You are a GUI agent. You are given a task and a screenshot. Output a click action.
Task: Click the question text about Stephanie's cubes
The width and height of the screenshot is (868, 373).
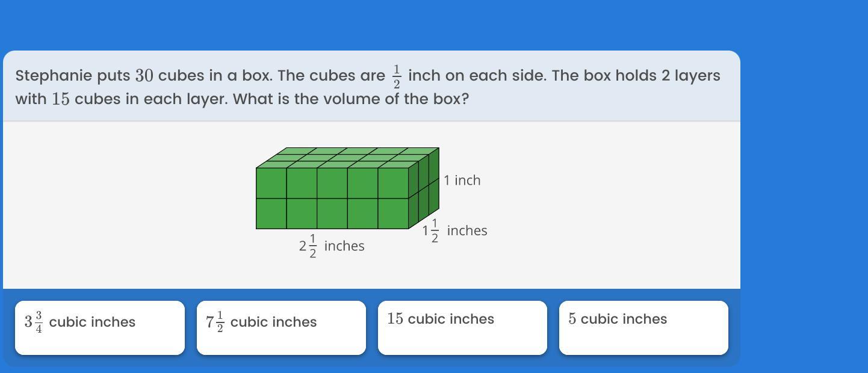(368, 87)
